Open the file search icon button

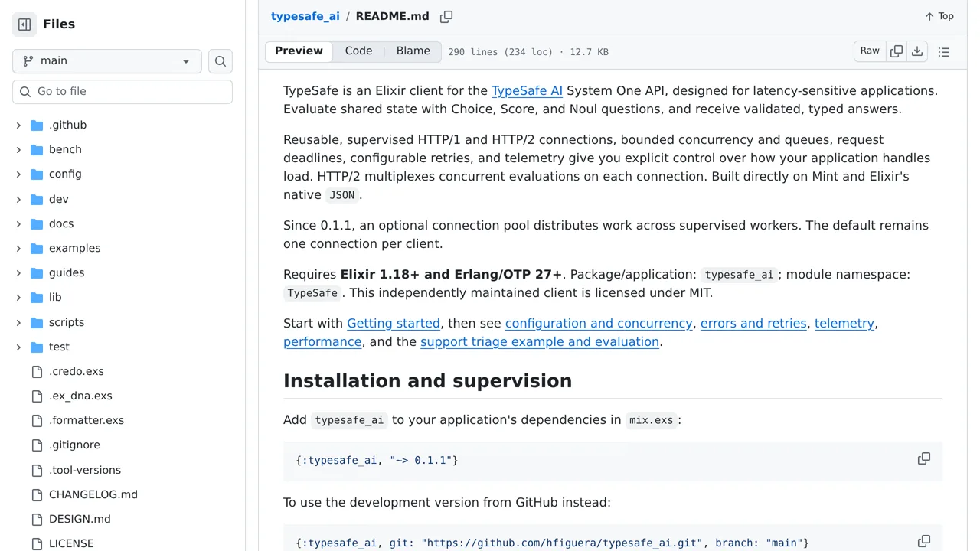point(220,61)
